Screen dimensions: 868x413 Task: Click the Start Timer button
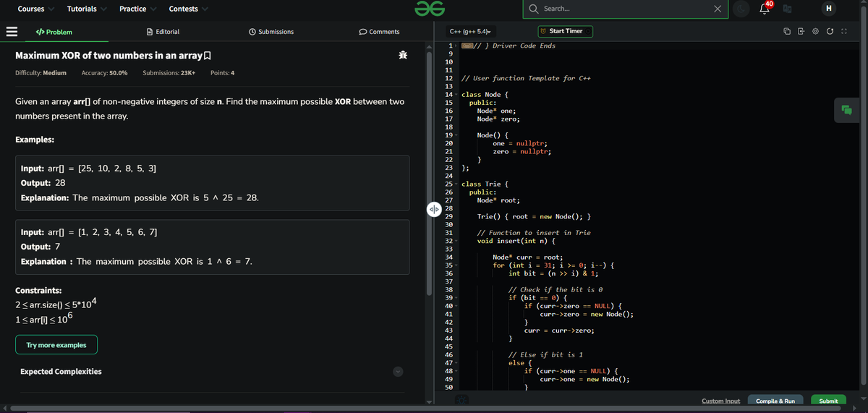pos(566,31)
